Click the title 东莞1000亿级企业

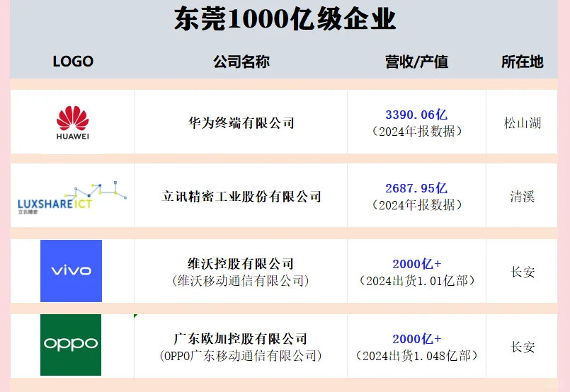pos(285,19)
